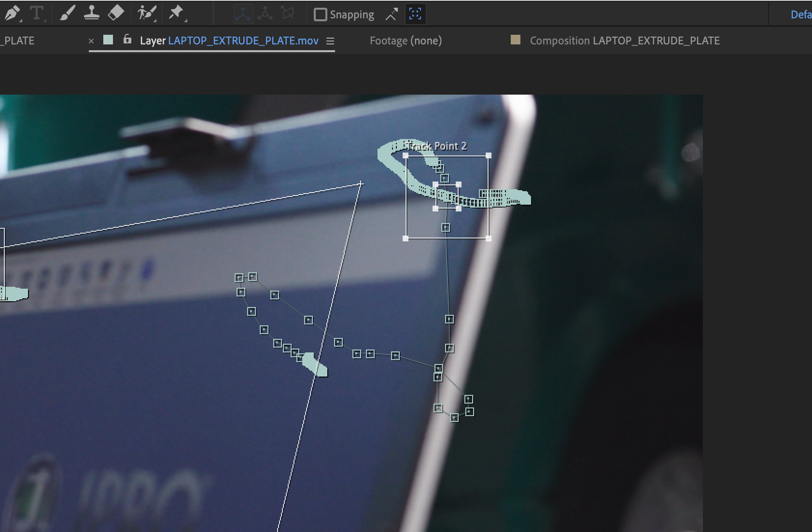This screenshot has width=812, height=532.
Task: Select Track Point 2 in the viewer
Action: (447, 197)
